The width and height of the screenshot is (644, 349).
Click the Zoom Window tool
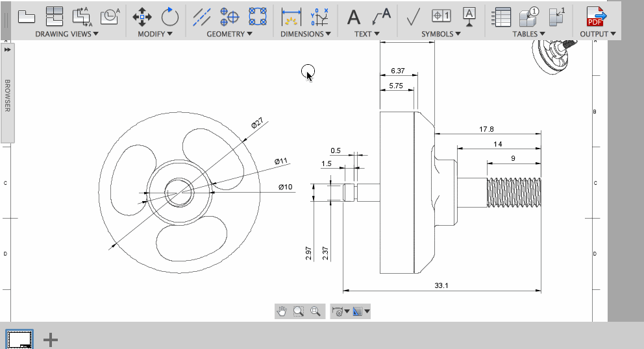pos(299,311)
